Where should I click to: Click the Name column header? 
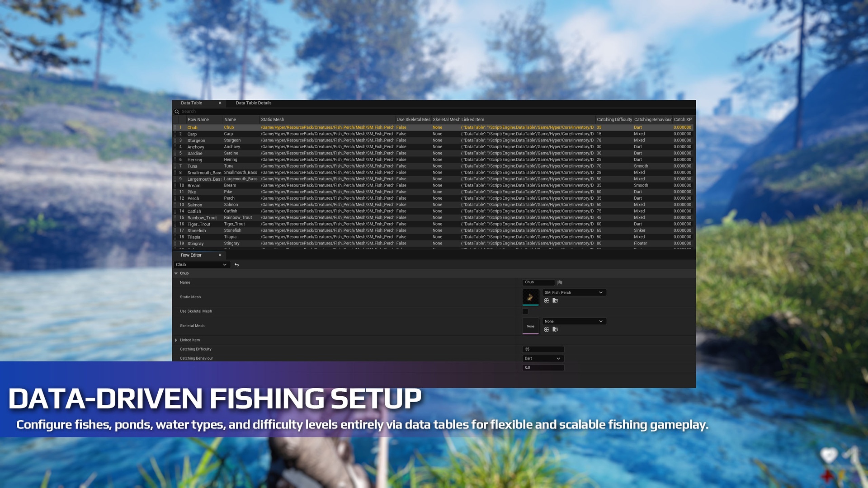[241, 120]
